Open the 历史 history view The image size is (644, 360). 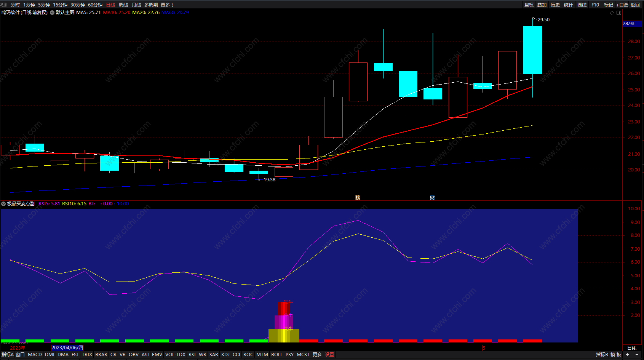[x=555, y=5]
